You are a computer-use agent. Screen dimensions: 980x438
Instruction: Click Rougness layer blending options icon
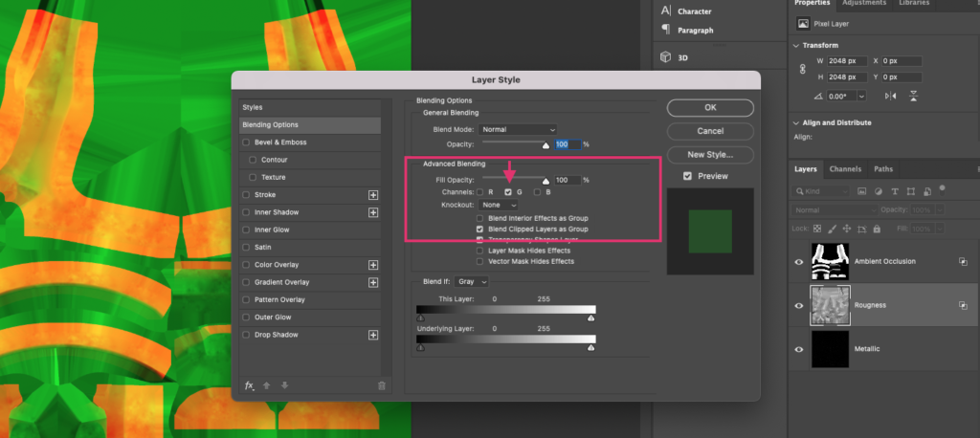[963, 305]
